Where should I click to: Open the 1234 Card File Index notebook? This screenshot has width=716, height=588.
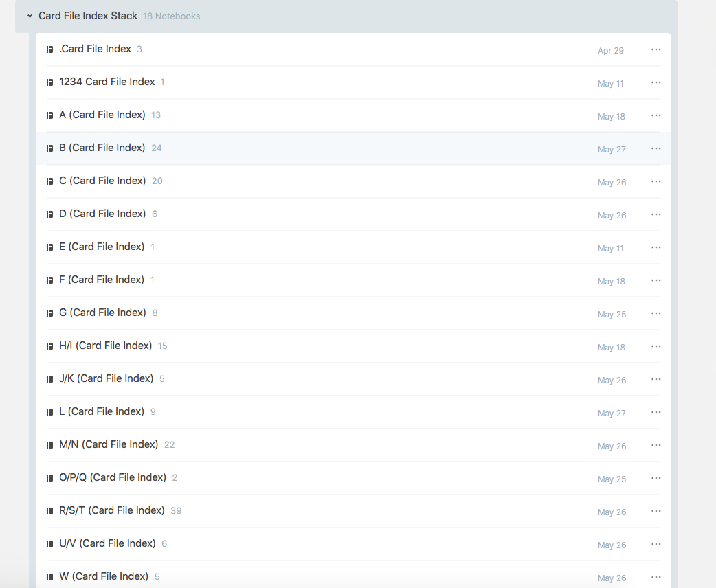[107, 82]
